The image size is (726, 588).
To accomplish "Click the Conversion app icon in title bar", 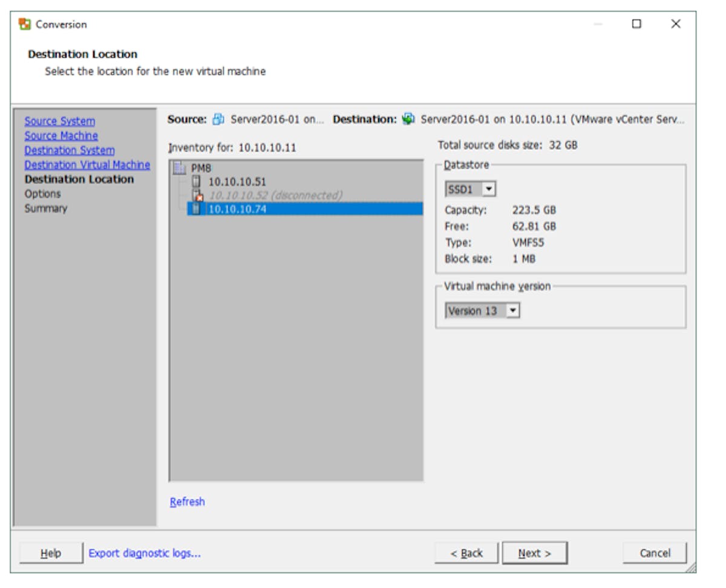I will click(25, 25).
